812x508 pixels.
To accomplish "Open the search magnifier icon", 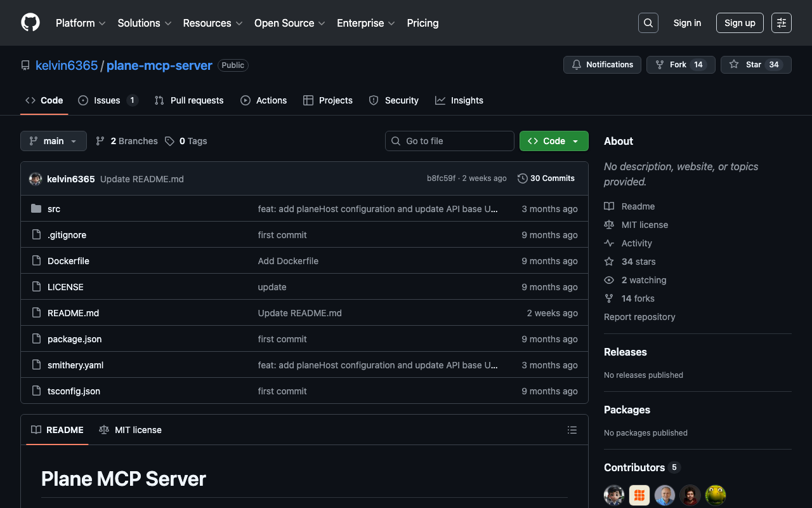I will [648, 23].
